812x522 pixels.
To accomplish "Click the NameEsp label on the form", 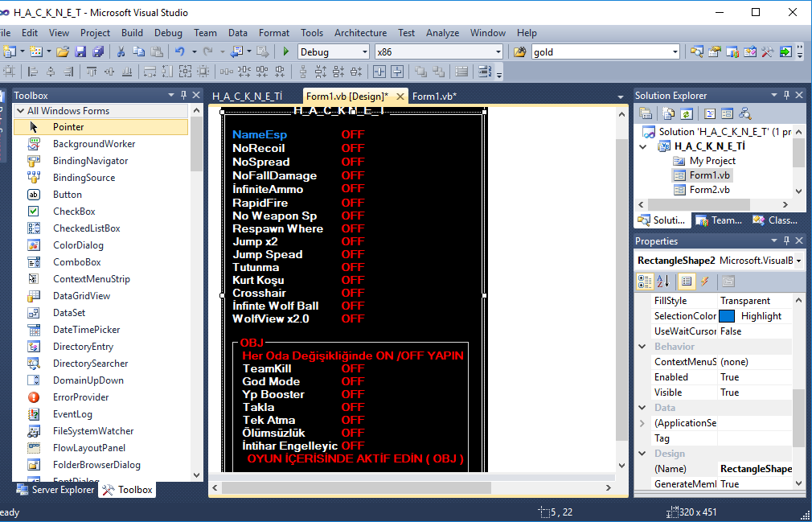I will (260, 134).
